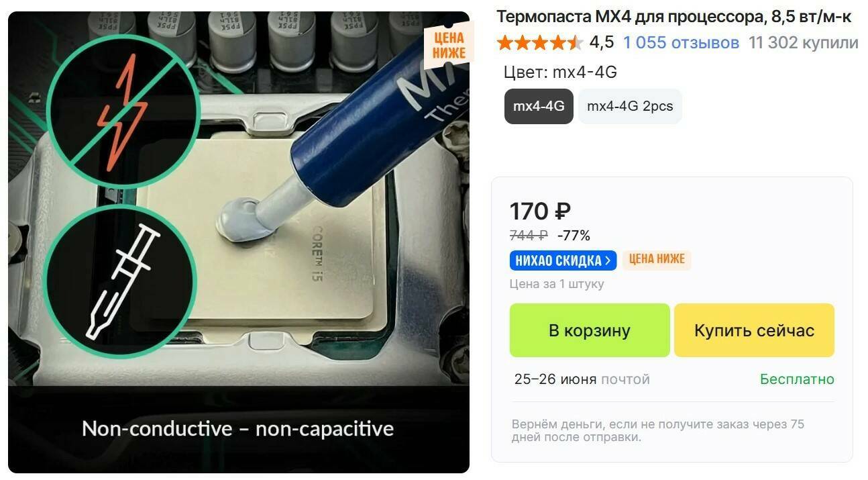
Task: Click the 170 ₽ current price
Action: point(541,211)
